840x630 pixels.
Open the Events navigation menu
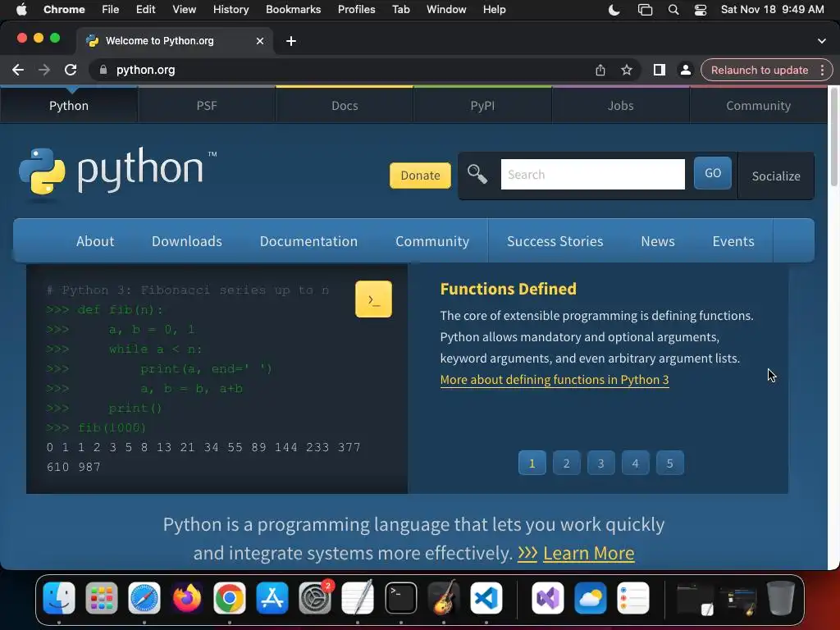[733, 241]
